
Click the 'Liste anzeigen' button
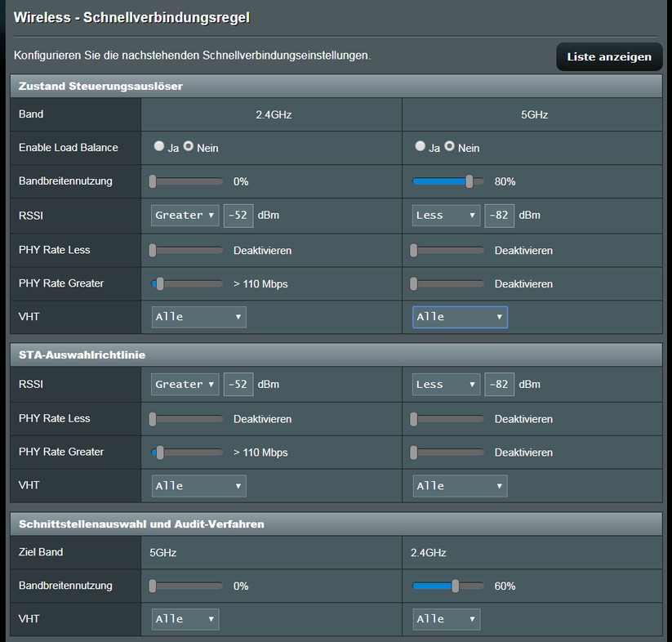[x=609, y=57]
